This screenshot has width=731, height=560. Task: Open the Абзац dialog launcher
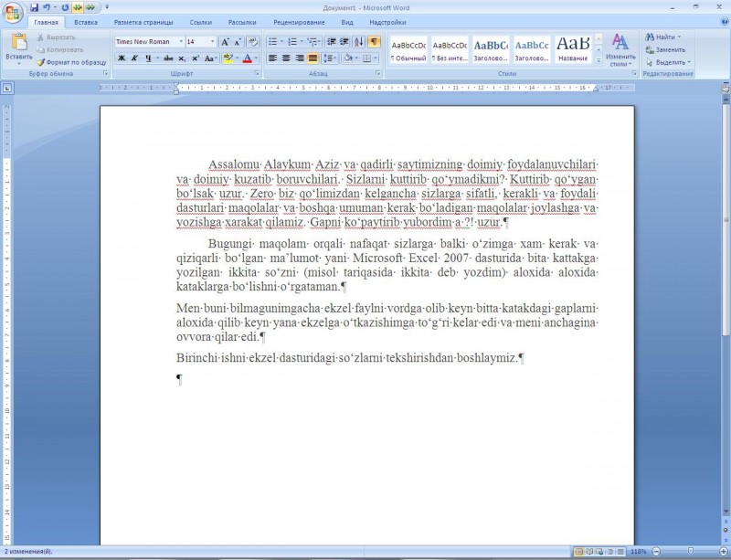(377, 73)
